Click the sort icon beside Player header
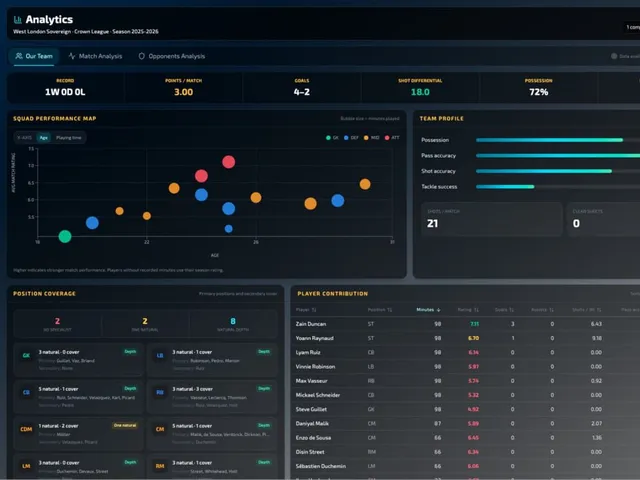Image resolution: width=640 pixels, height=480 pixels. (x=314, y=310)
